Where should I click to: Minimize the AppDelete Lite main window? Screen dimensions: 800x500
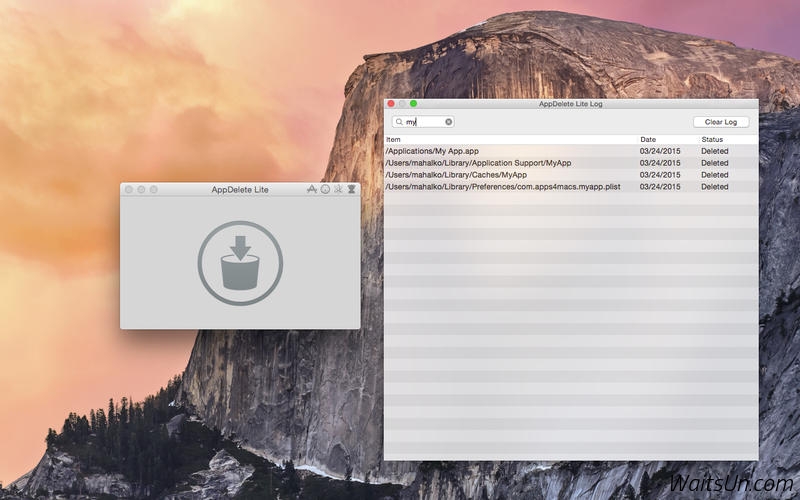tap(141, 189)
